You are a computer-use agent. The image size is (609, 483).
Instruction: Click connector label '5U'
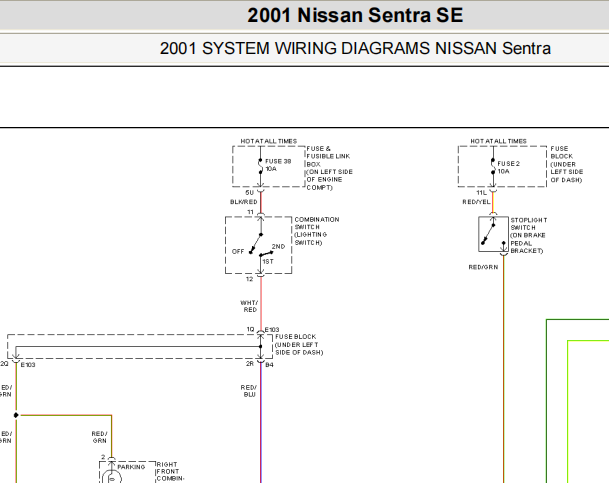[249, 193]
